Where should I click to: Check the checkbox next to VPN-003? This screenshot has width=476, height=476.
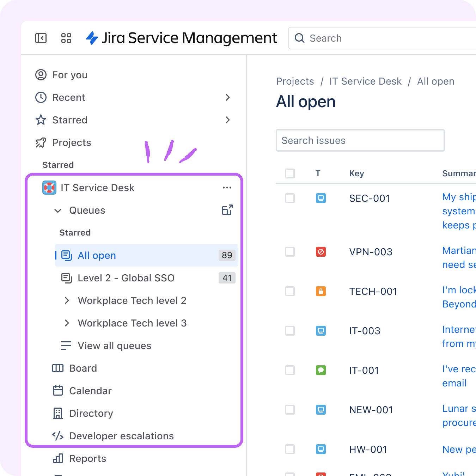[x=289, y=252]
